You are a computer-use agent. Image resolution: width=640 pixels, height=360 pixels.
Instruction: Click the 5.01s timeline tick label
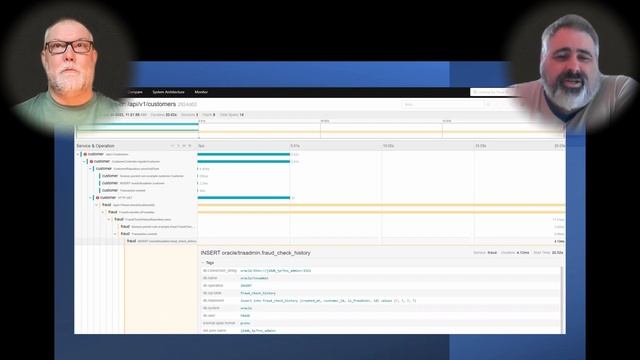click(x=295, y=146)
